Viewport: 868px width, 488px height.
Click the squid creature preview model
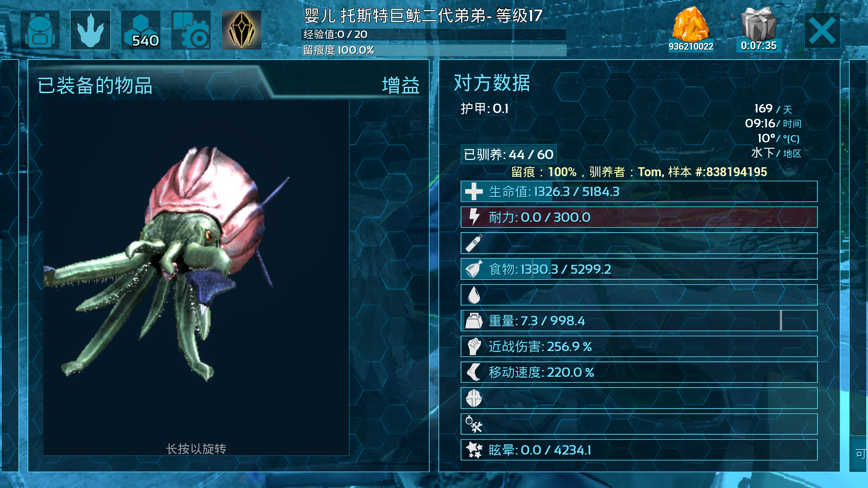pos(167,262)
